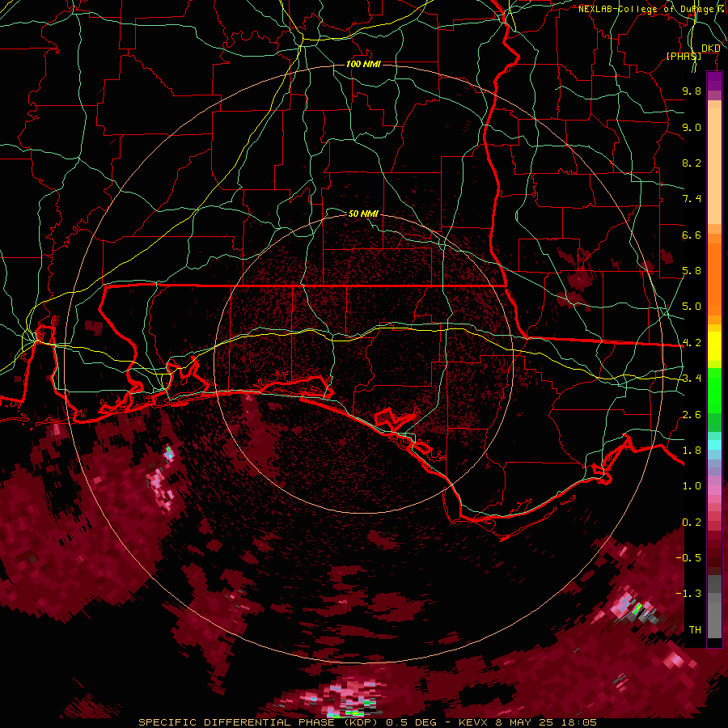Click the 50 NMI range ring label
Viewport: 728px width, 728px height.
(x=363, y=214)
